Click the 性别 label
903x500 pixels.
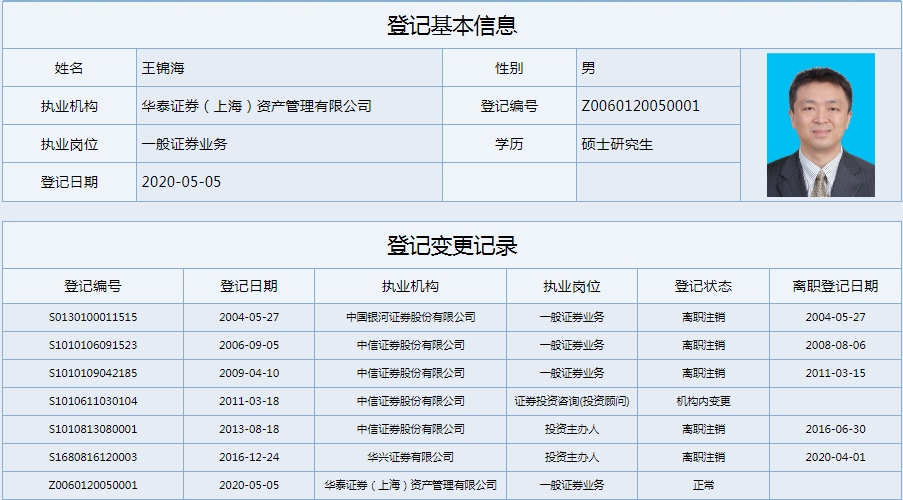[509, 68]
